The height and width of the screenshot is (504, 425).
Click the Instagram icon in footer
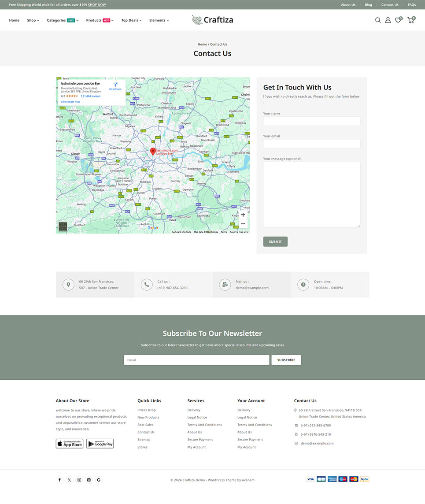tap(79, 480)
